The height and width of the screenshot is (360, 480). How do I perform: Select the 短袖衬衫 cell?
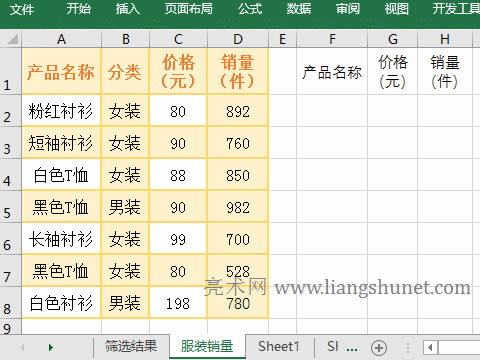click(61, 142)
